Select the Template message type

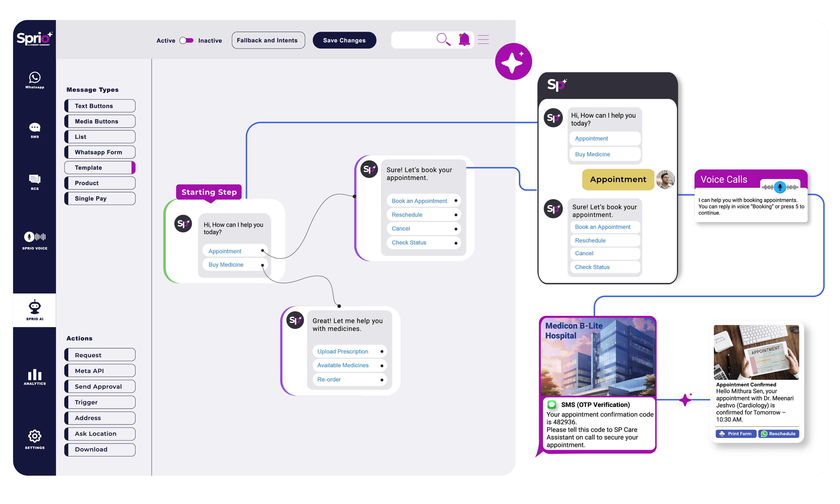coord(100,168)
